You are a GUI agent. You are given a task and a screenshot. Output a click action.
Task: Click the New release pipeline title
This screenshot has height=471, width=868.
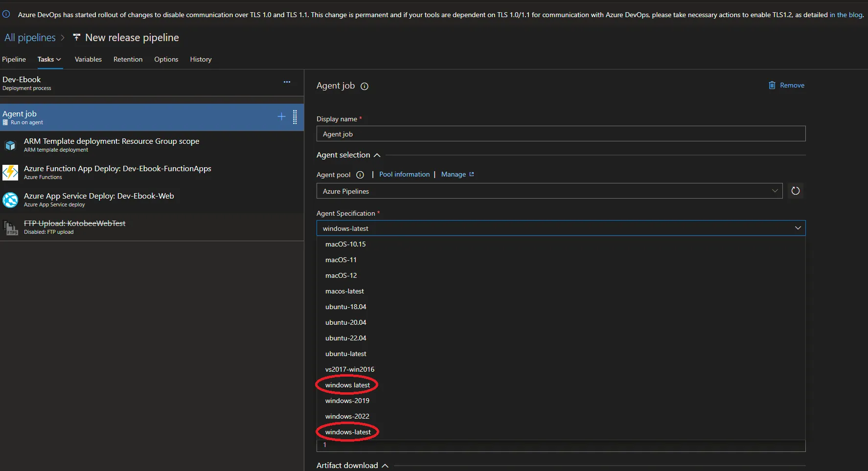(x=132, y=38)
